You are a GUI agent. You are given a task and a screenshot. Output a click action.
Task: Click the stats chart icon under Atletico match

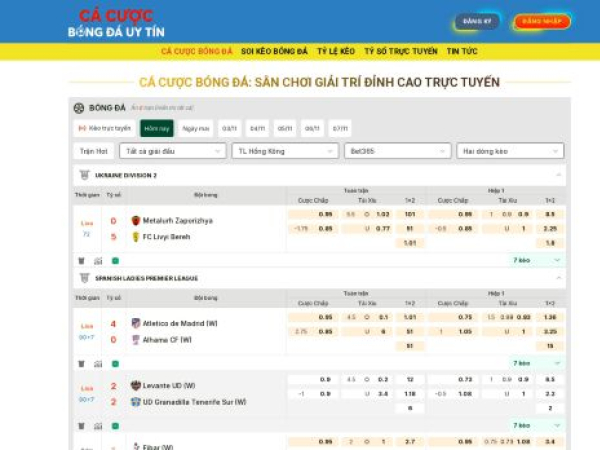click(x=98, y=363)
